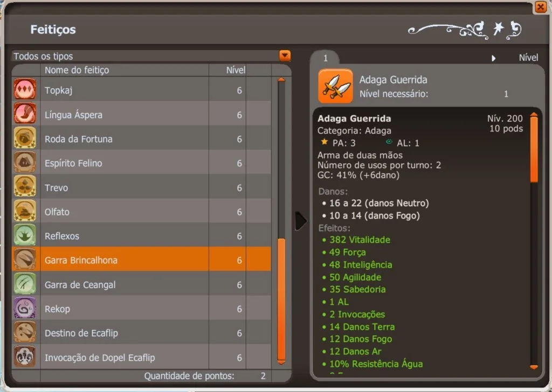The height and width of the screenshot is (392, 552).
Task: Click the 12 Danos Fogo effect
Action: (361, 339)
